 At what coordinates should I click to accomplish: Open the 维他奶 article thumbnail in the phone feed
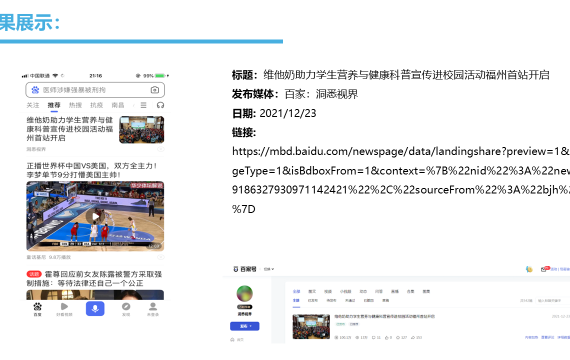(x=142, y=129)
